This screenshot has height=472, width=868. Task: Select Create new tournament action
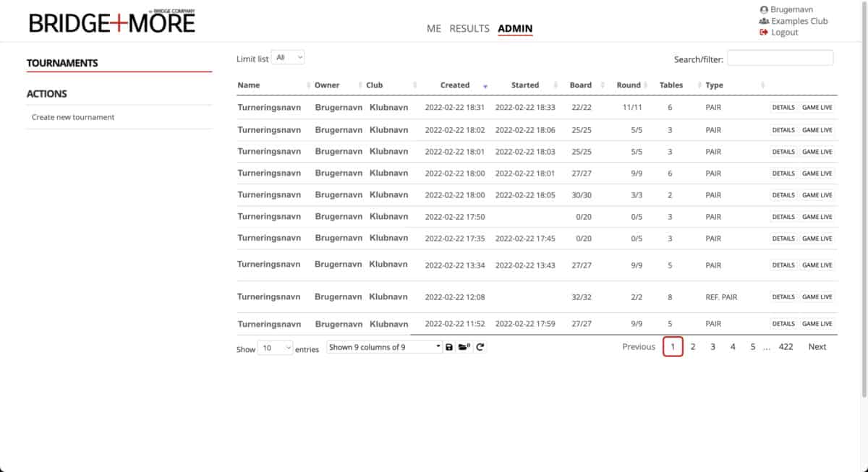(x=73, y=117)
